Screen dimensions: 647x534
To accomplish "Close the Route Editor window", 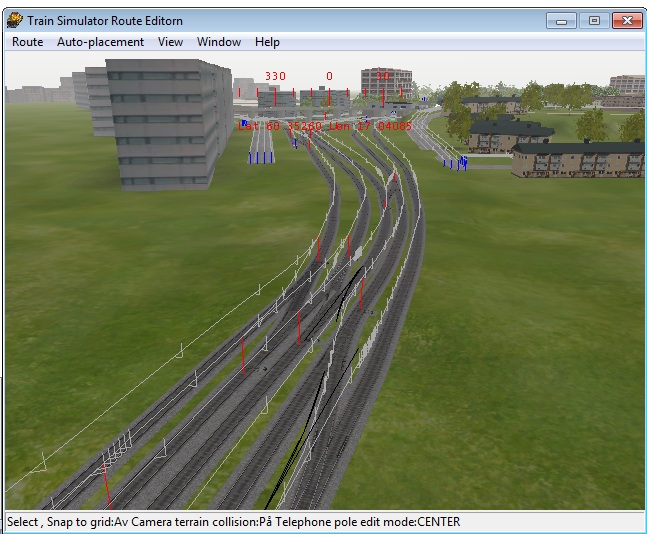I will (x=626, y=20).
